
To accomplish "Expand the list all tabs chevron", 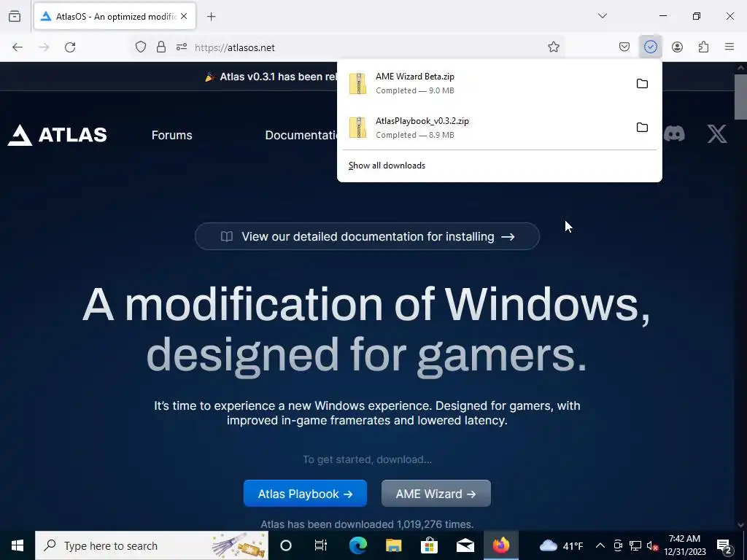I will coord(602,16).
